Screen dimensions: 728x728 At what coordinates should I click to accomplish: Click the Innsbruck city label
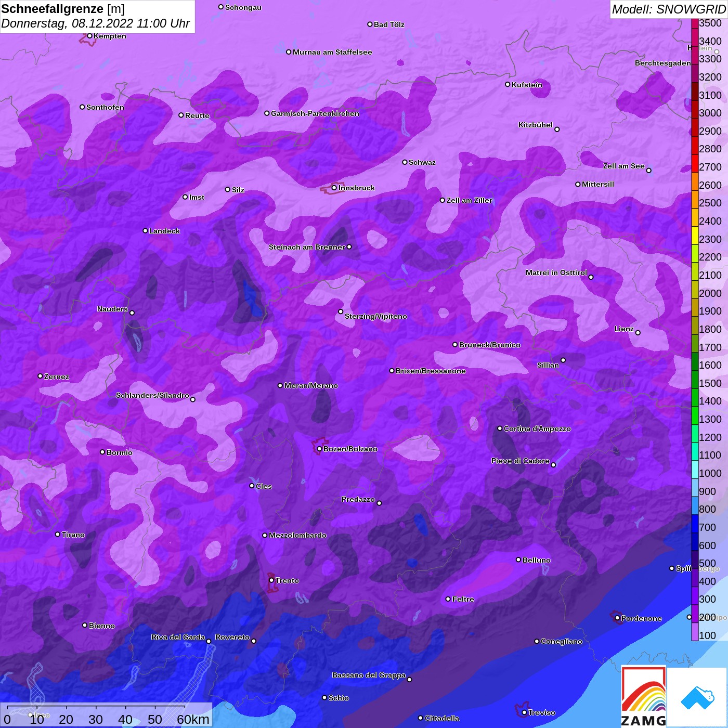(x=357, y=188)
